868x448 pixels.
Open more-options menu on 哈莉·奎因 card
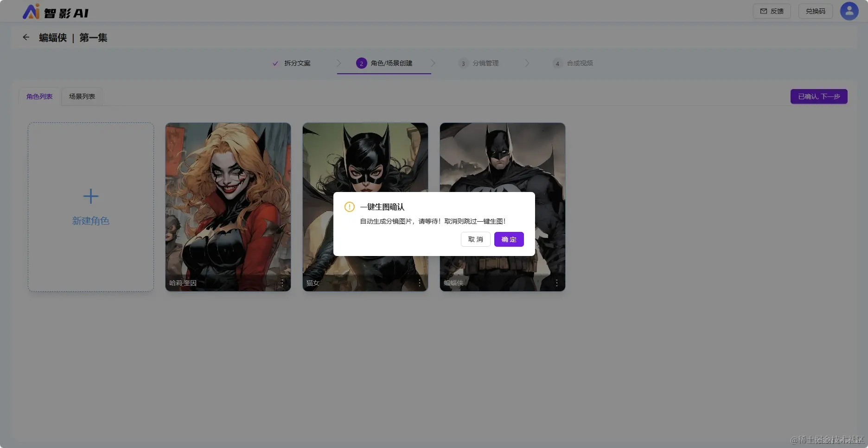point(282,283)
